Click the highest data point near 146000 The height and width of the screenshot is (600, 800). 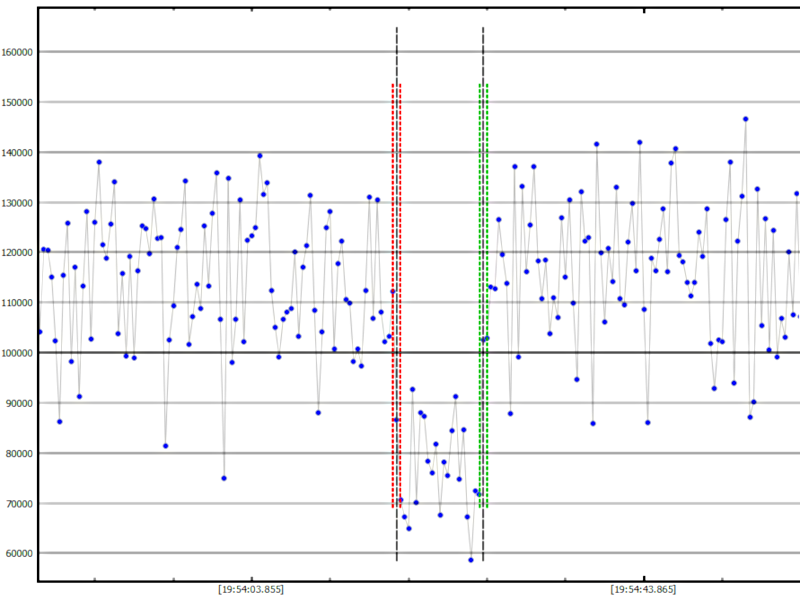pos(745,119)
